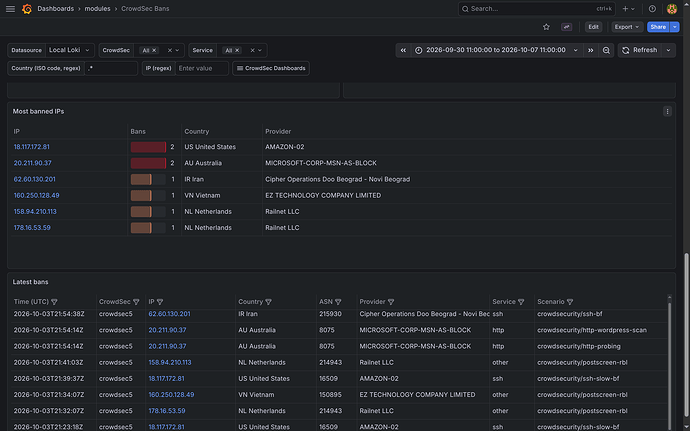690x431 pixels.
Task: Open the user profile avatar
Action: [x=672, y=9]
